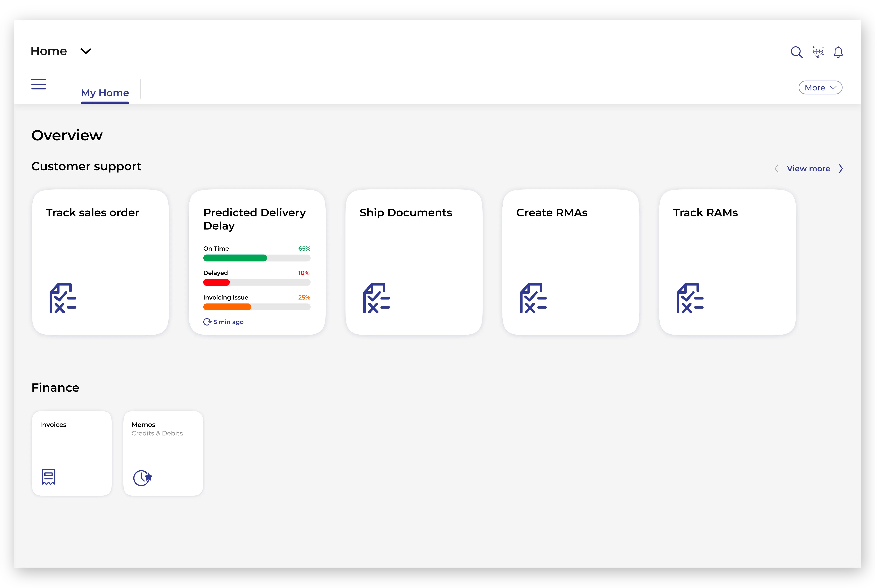Open the Track sales order card title

pos(93,213)
